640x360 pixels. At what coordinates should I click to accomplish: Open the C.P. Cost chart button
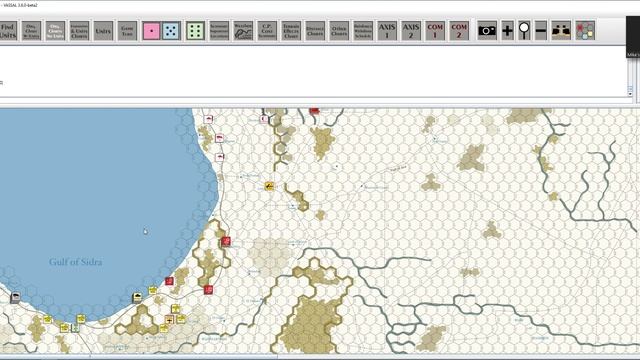pos(267,31)
